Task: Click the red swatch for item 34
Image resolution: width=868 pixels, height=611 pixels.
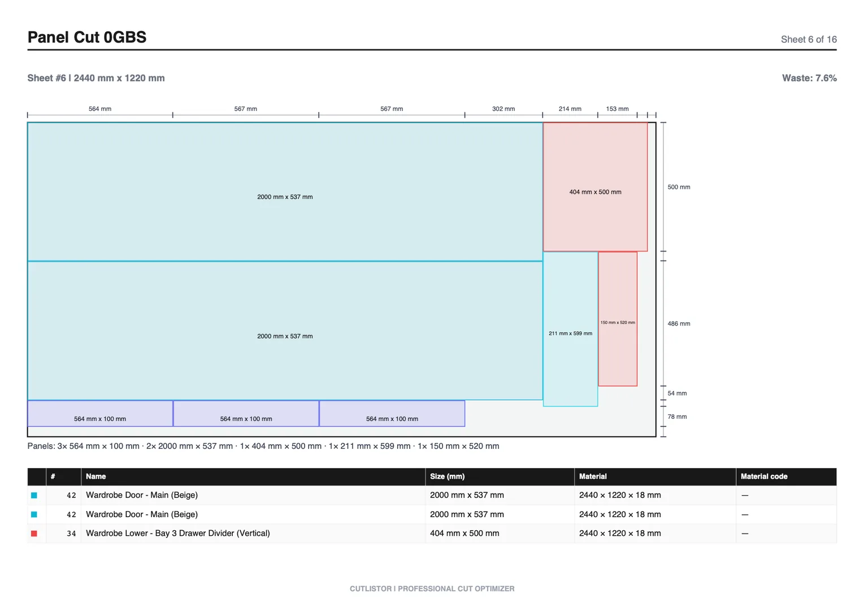Action: click(34, 534)
